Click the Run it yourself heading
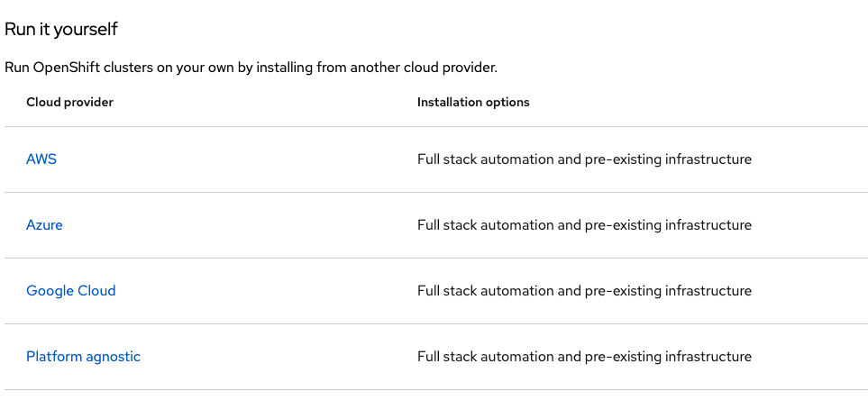 [x=61, y=30]
